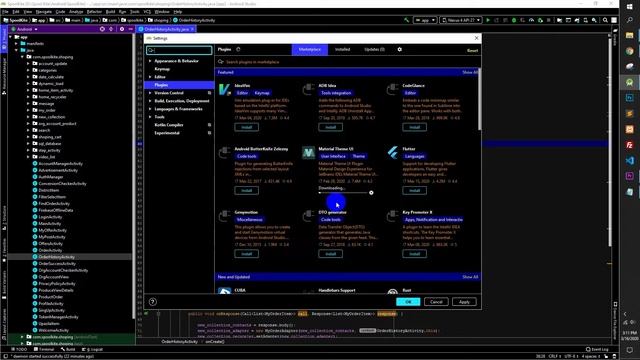Click the Windows Start button
The image size is (640, 360).
click(x=630, y=7)
